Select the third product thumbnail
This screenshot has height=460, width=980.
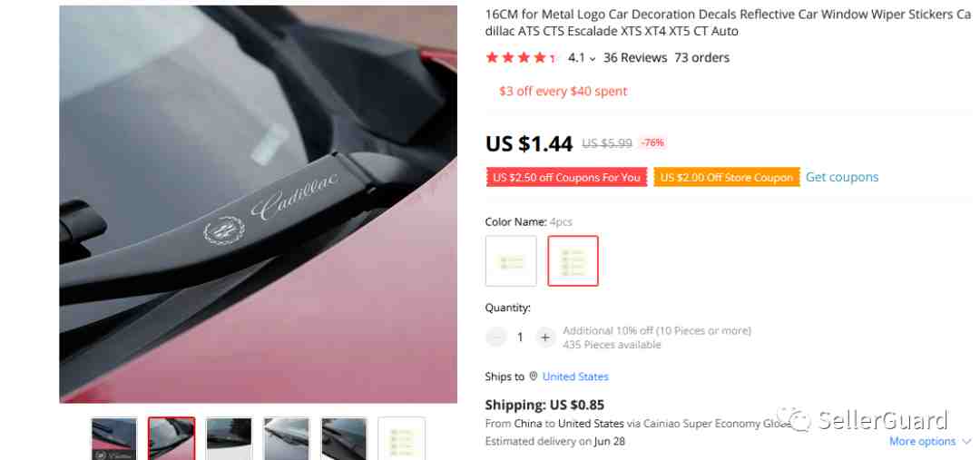click(229, 438)
